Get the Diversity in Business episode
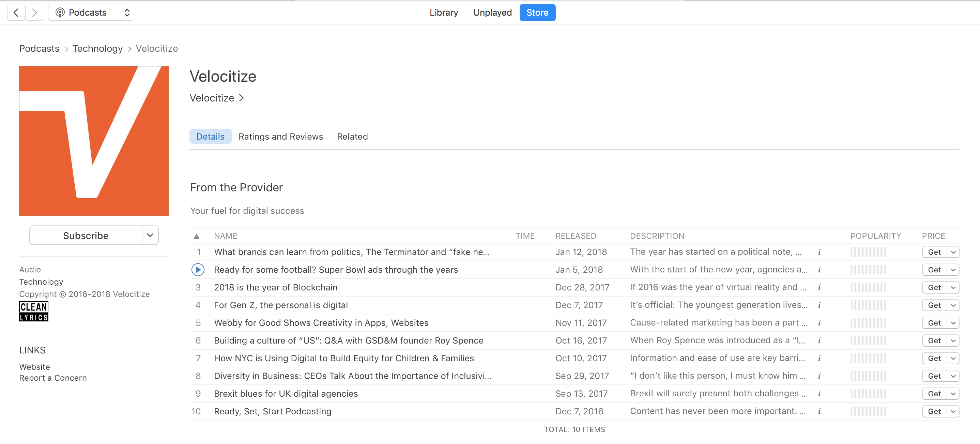This screenshot has height=444, width=980. tap(934, 376)
